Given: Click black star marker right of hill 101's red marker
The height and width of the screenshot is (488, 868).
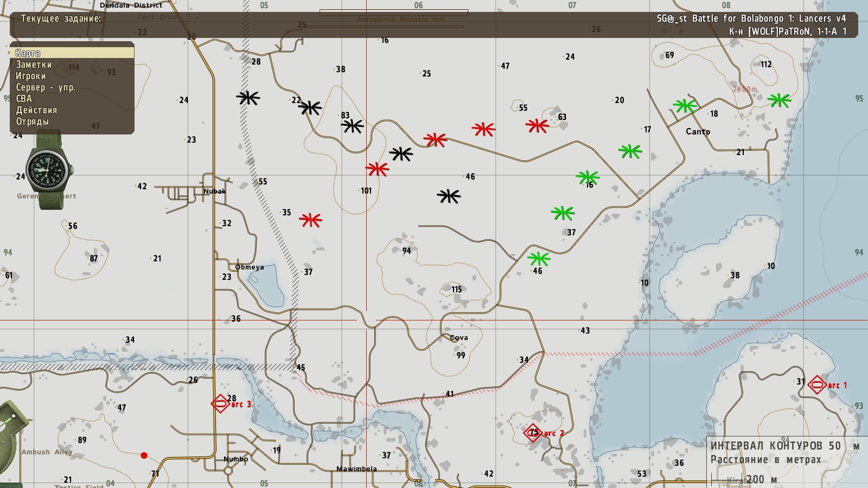Looking at the screenshot, I should point(401,154).
